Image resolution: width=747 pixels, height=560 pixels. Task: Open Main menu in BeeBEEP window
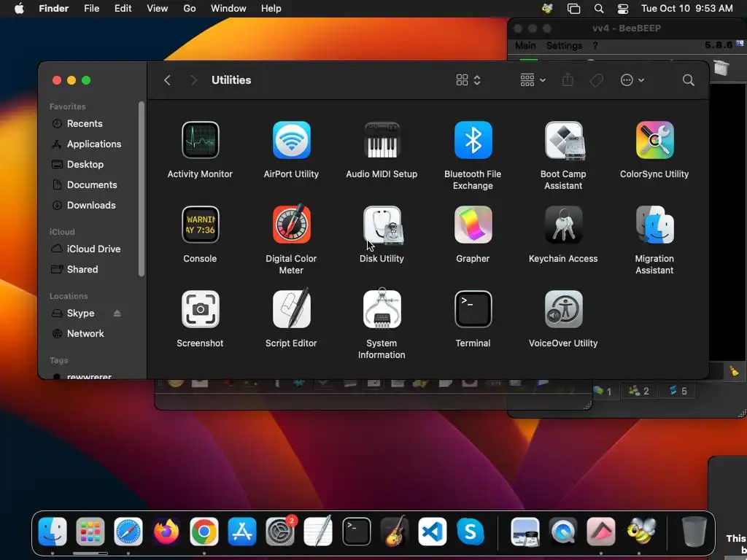coord(525,46)
